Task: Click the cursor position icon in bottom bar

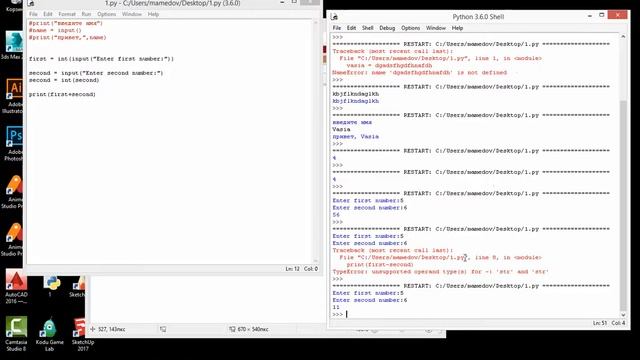Action: 93,329
